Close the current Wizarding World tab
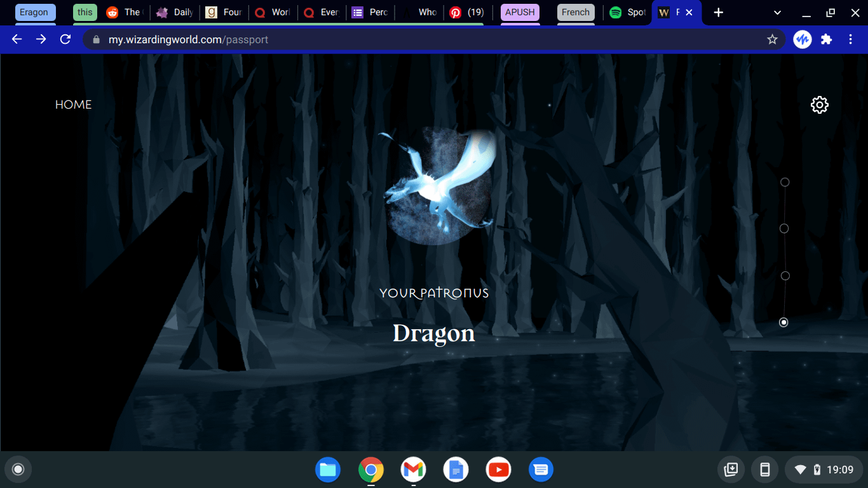 pos(689,13)
